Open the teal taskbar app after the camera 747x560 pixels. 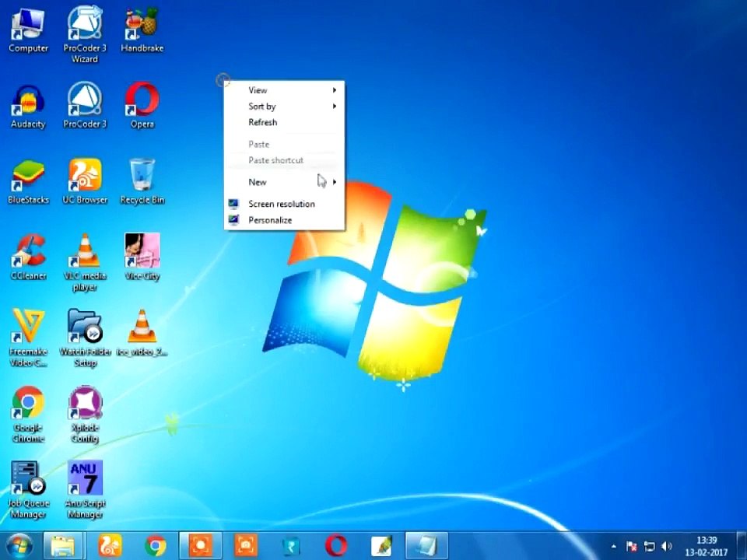click(290, 546)
